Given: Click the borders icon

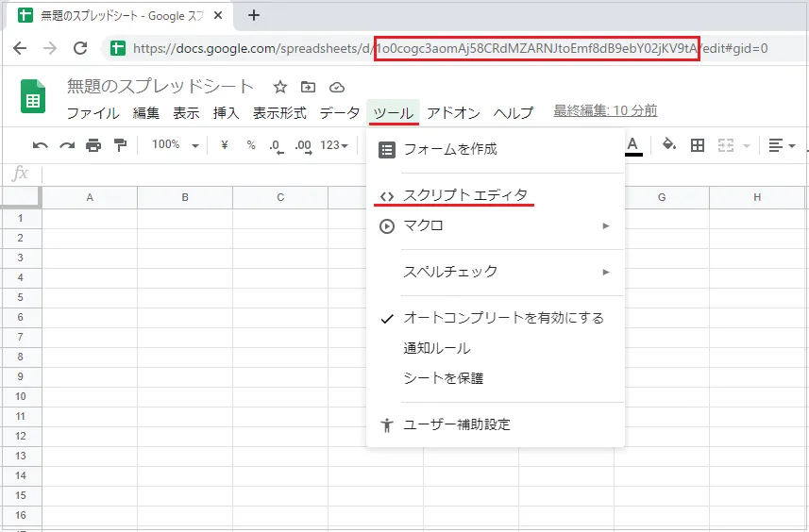Looking at the screenshot, I should pos(698,145).
